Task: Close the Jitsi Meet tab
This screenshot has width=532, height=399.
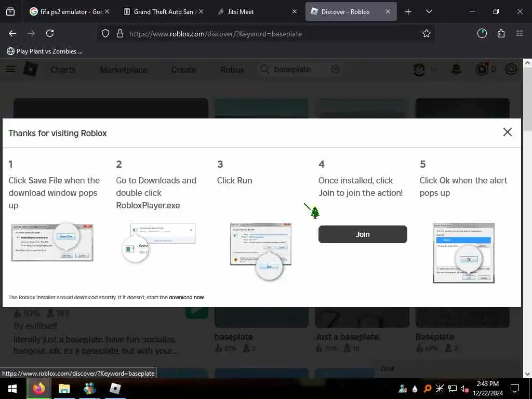Action: tap(295, 12)
